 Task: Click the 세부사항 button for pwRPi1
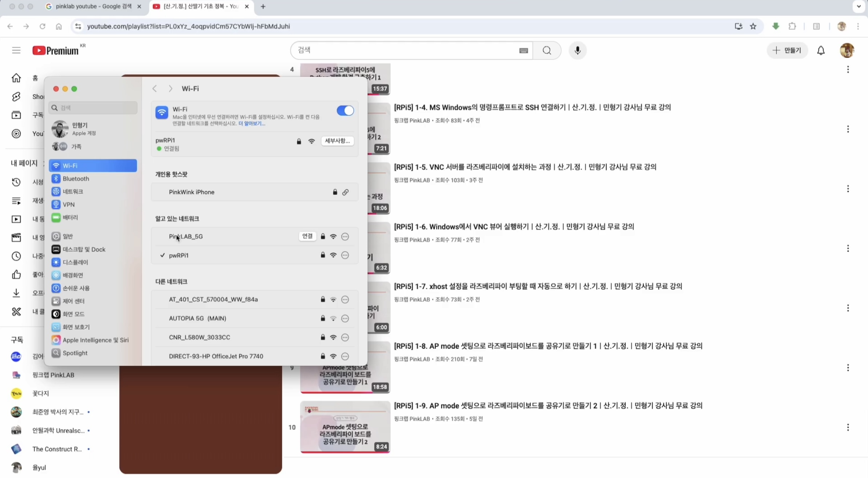pyautogui.click(x=337, y=141)
